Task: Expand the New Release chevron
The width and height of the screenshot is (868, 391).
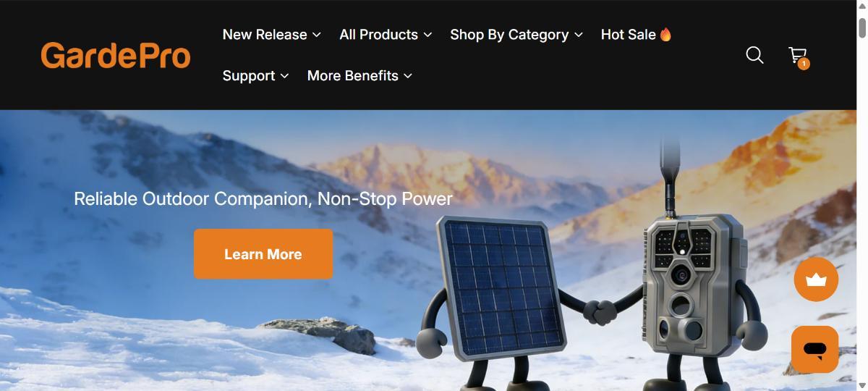Action: tap(316, 35)
